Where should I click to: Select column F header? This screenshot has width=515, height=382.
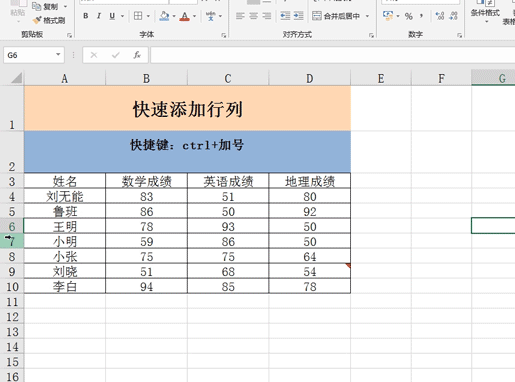point(441,78)
